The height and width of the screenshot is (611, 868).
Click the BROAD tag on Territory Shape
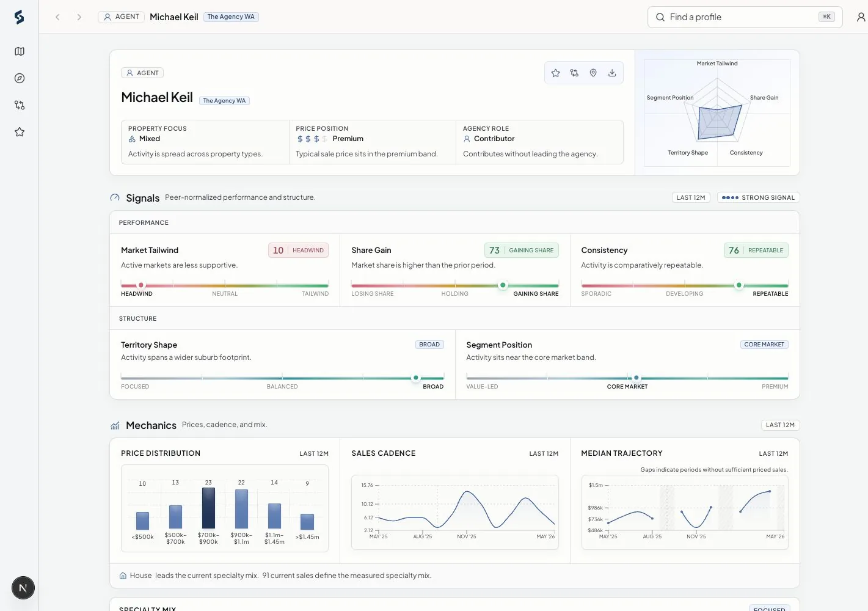(429, 345)
